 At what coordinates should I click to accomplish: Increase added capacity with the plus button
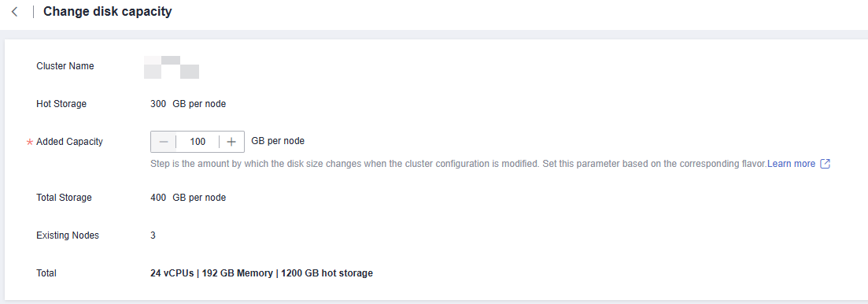point(231,142)
